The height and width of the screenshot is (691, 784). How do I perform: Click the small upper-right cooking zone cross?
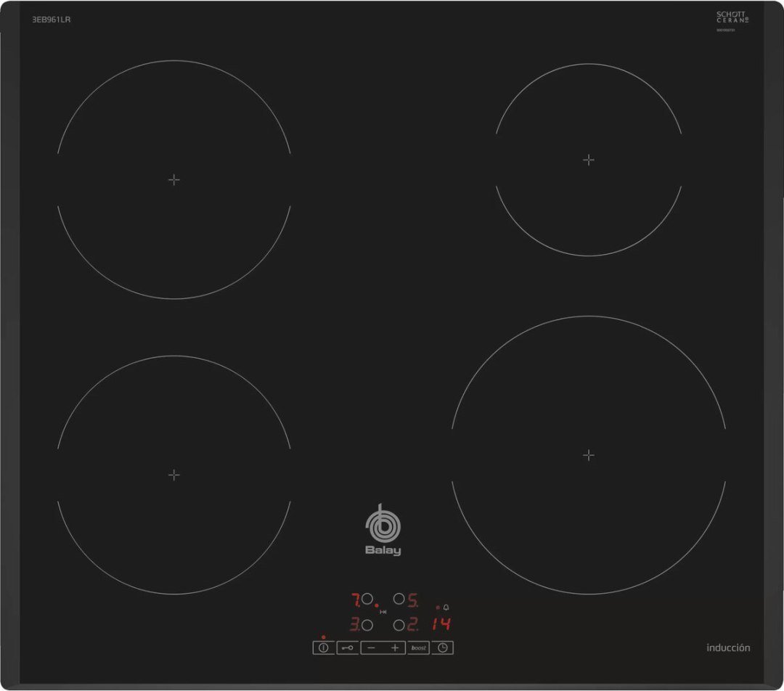pyautogui.click(x=589, y=160)
